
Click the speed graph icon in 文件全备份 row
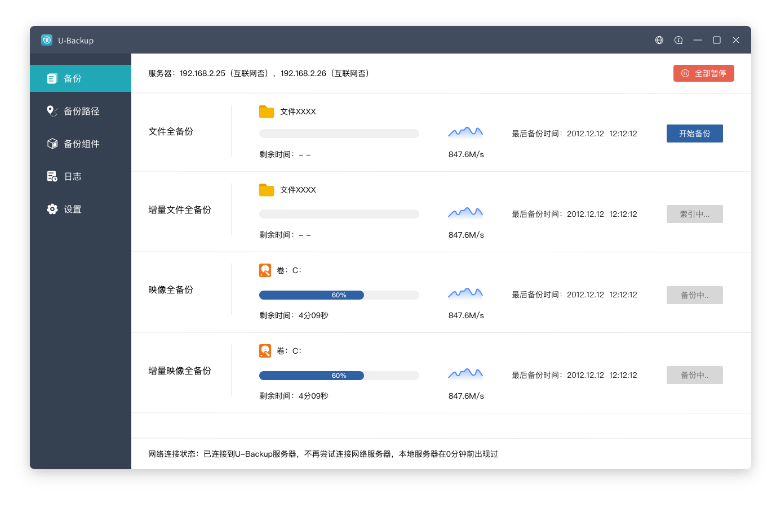point(465,132)
